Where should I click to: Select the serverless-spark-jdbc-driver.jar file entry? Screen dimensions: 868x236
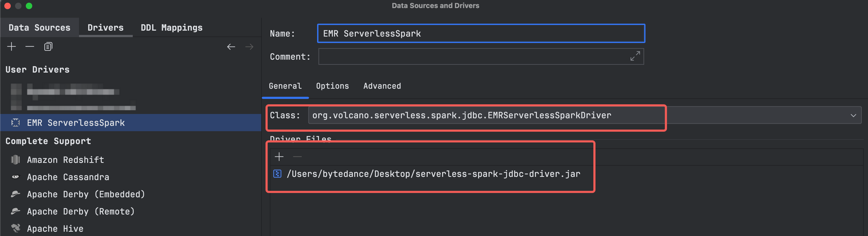coord(433,174)
